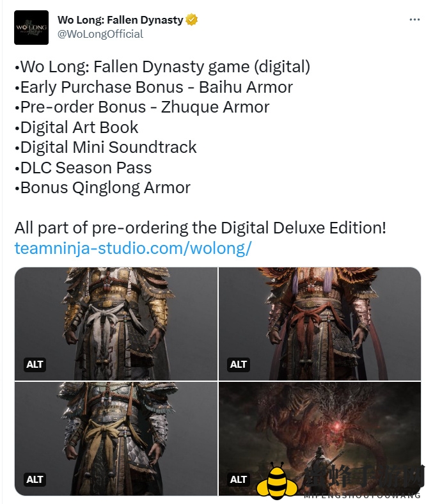Open the red dragon demon artwork image
The width and height of the screenshot is (433, 504).
click(320, 438)
